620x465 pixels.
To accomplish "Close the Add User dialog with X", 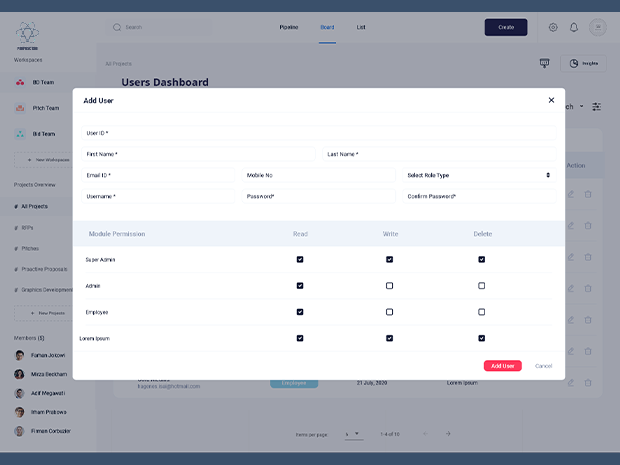I will click(x=551, y=100).
